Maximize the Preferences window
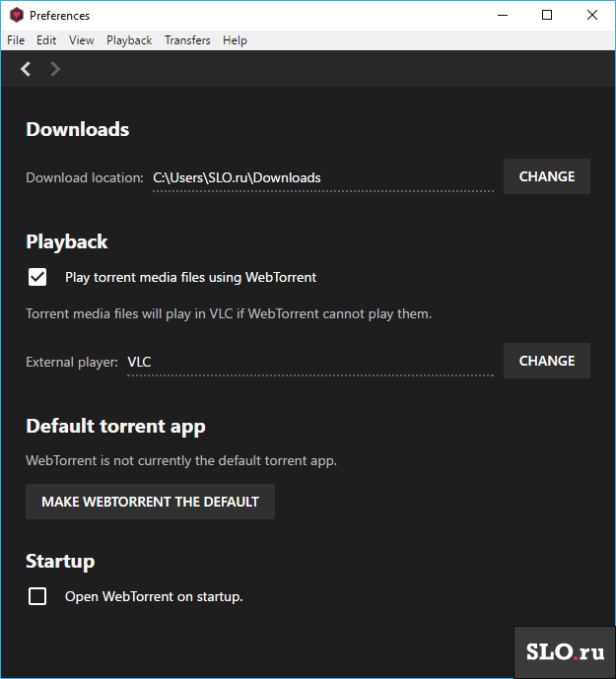The height and width of the screenshot is (679, 616). 547,16
